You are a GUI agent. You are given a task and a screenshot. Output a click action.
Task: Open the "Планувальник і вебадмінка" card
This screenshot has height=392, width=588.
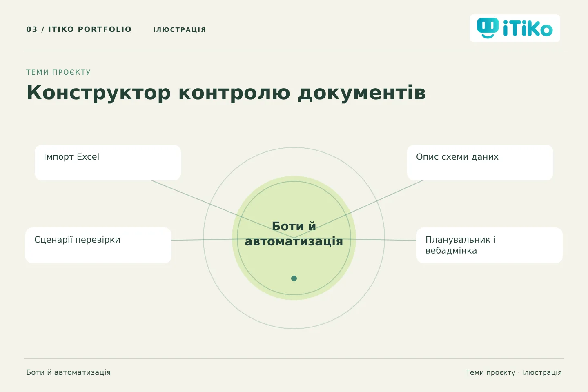click(490, 245)
